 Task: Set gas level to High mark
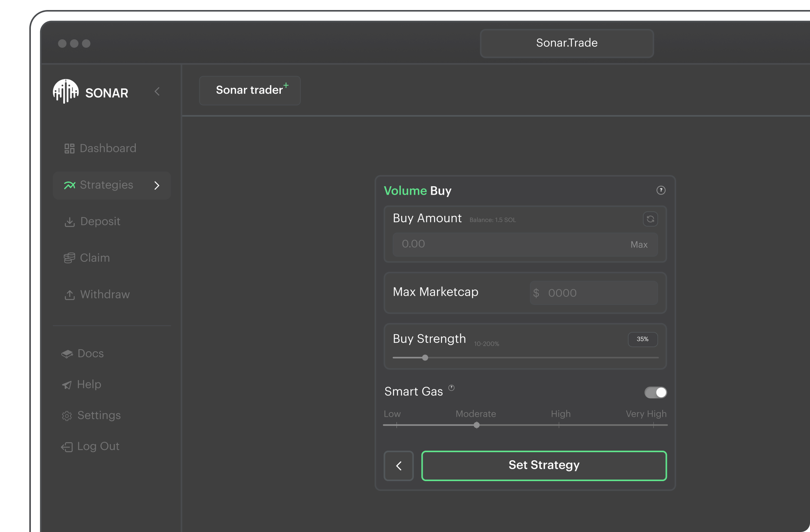[559, 425]
